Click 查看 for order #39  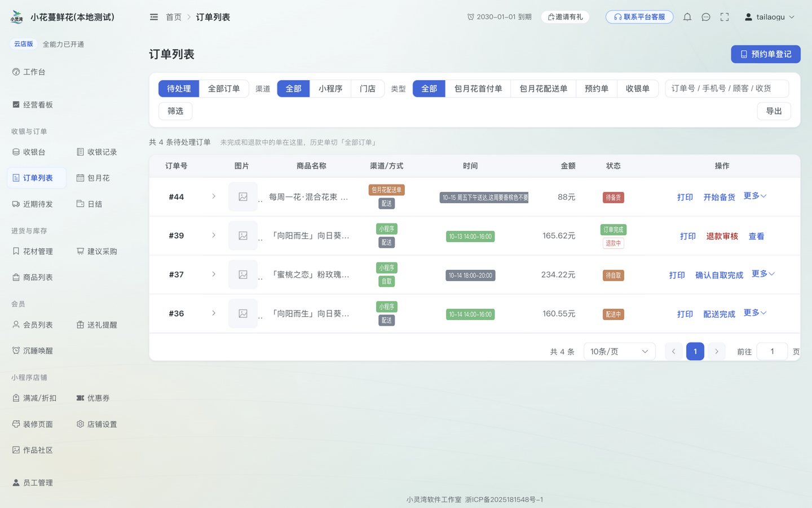[756, 236]
